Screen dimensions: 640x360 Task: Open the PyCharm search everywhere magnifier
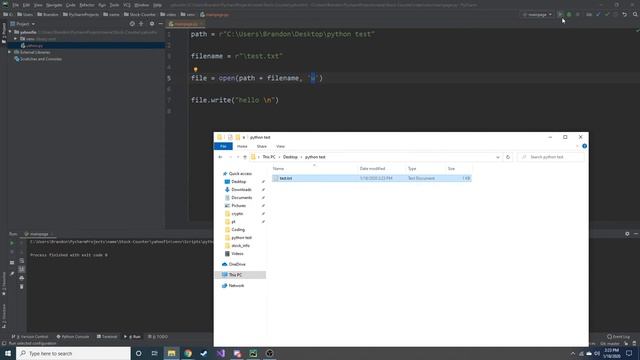[635, 15]
